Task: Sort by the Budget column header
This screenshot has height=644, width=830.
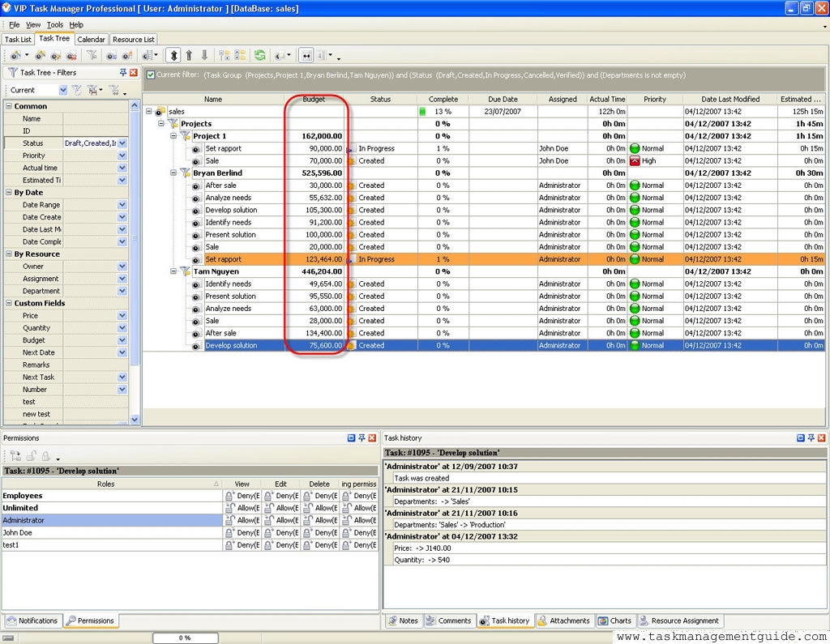Action: coord(314,99)
